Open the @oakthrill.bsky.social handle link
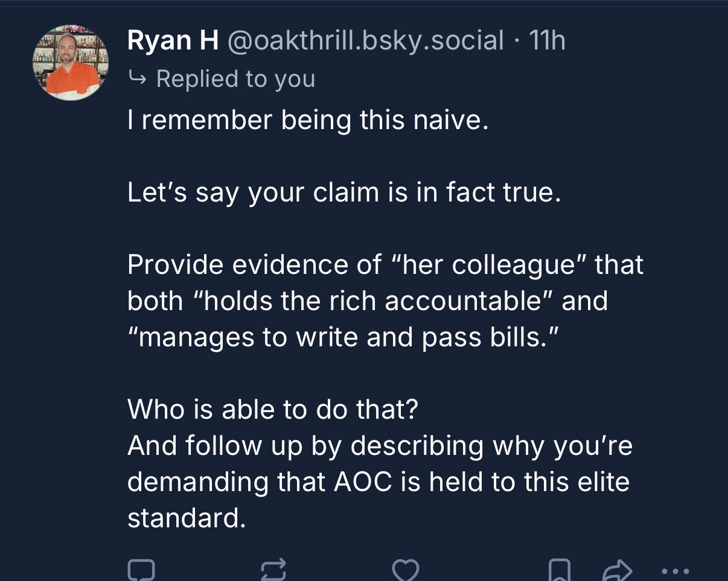Viewport: 728px width, 581px height. click(365, 41)
